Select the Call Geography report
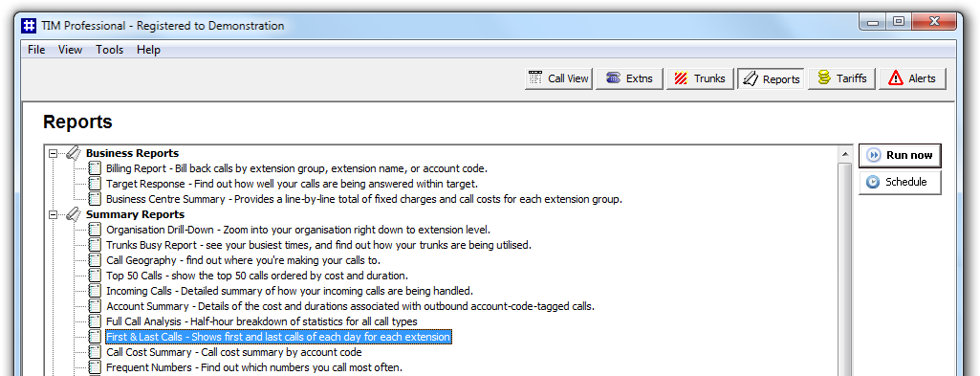This screenshot has height=376, width=980. tap(243, 260)
